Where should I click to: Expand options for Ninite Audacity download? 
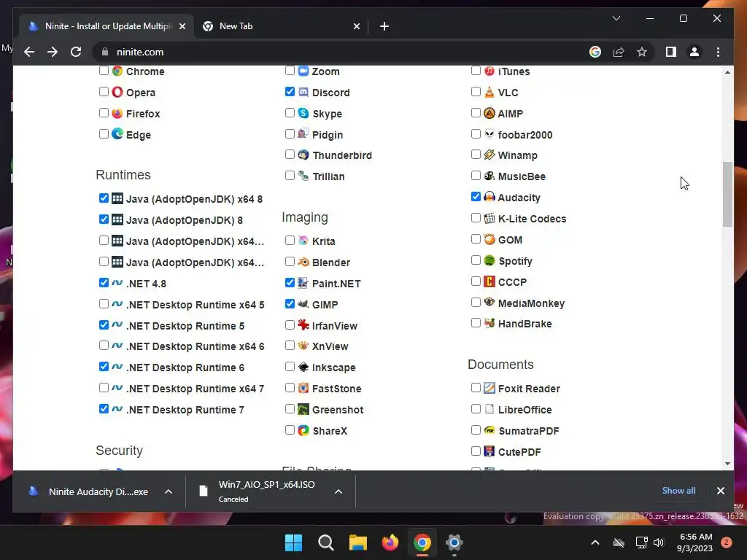[x=169, y=491]
